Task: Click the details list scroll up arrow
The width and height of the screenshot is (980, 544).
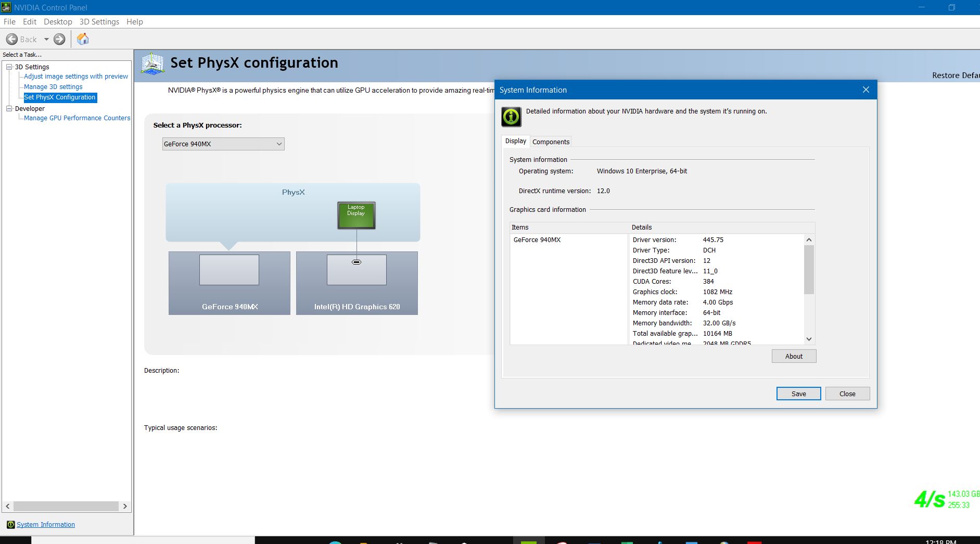Action: [809, 239]
